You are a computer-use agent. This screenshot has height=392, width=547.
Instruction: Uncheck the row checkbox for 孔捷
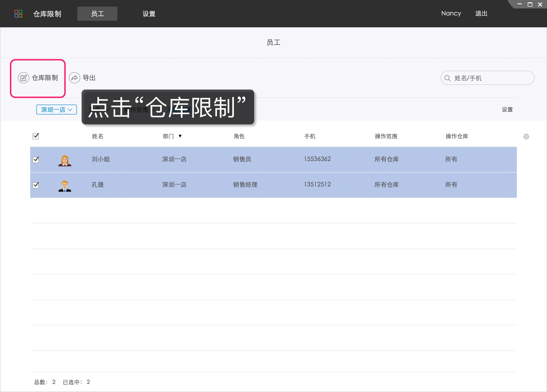click(x=36, y=185)
